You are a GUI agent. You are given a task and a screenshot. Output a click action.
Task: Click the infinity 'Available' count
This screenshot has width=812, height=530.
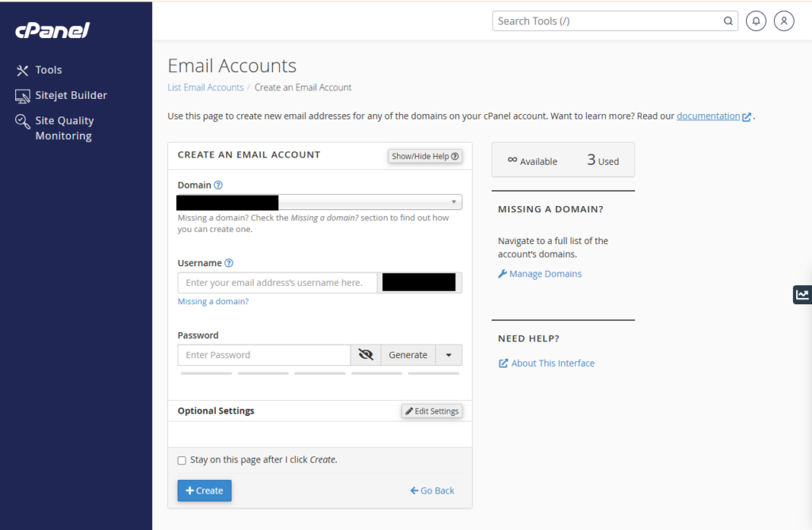[532, 161]
